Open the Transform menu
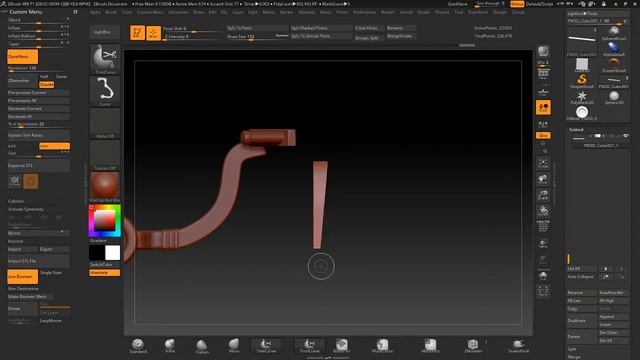Screen dimensions: 640x360 [x=478, y=12]
